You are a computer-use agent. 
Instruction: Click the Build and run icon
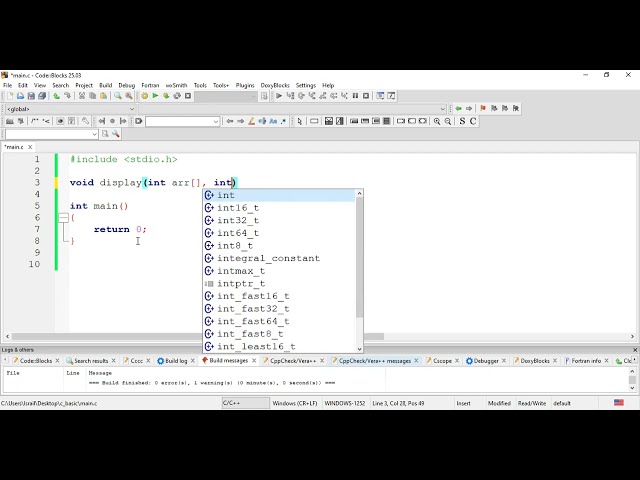(x=166, y=96)
